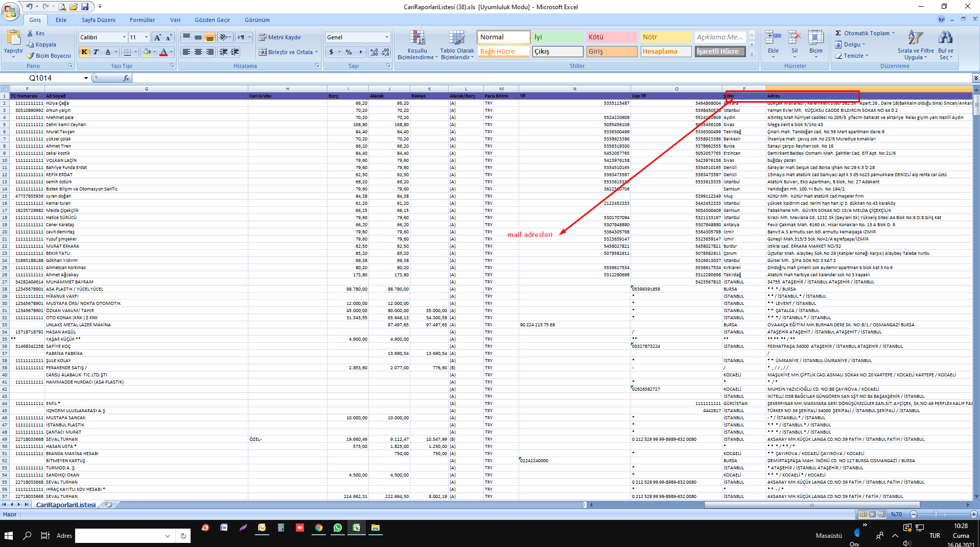Toggle bold (K) formatting
This screenshot has height=547, width=980.
pyautogui.click(x=84, y=52)
